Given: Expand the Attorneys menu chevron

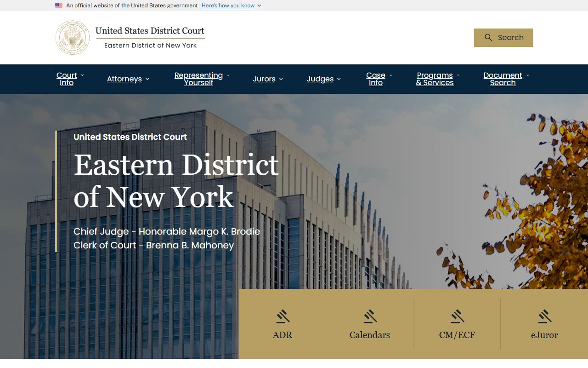Looking at the screenshot, I should 147,79.
